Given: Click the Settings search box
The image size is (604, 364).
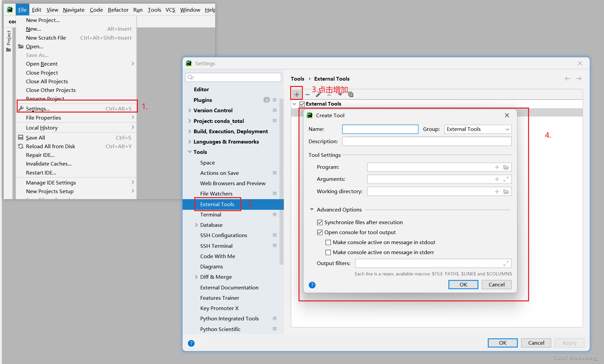Looking at the screenshot, I should 233,77.
